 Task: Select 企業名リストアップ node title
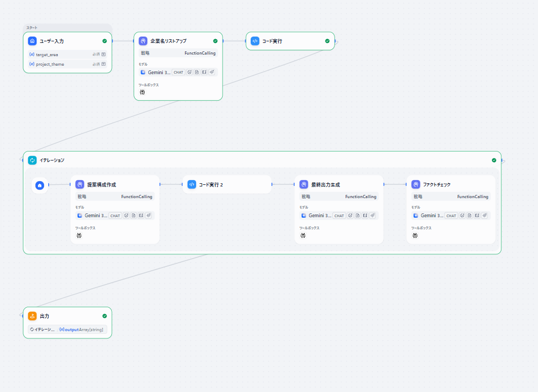tap(169, 41)
